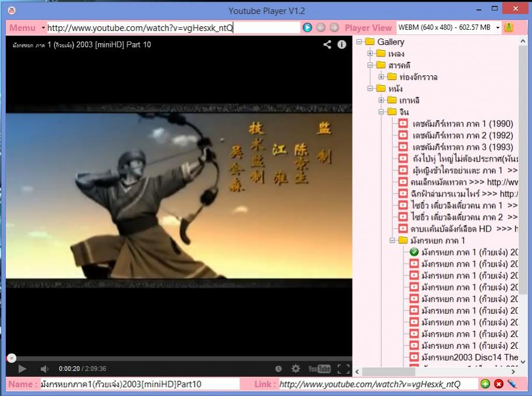This screenshot has height=396, width=532.
Task: Click the tree scroll right arrow
Action: tap(513, 372)
